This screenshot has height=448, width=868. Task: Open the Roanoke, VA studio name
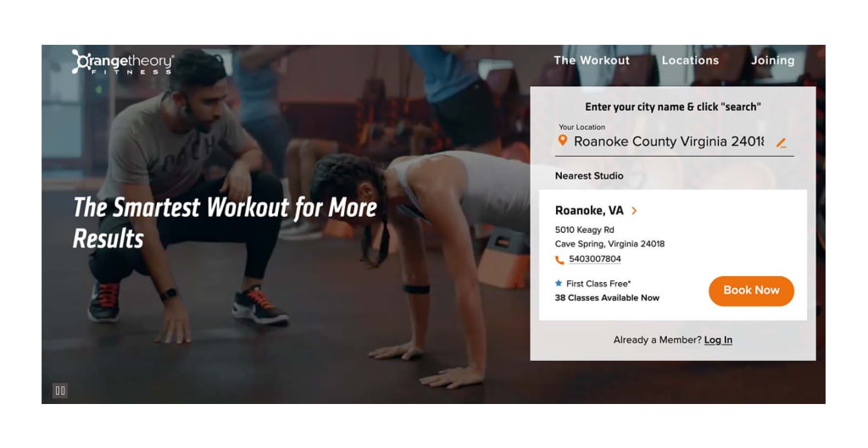(589, 211)
